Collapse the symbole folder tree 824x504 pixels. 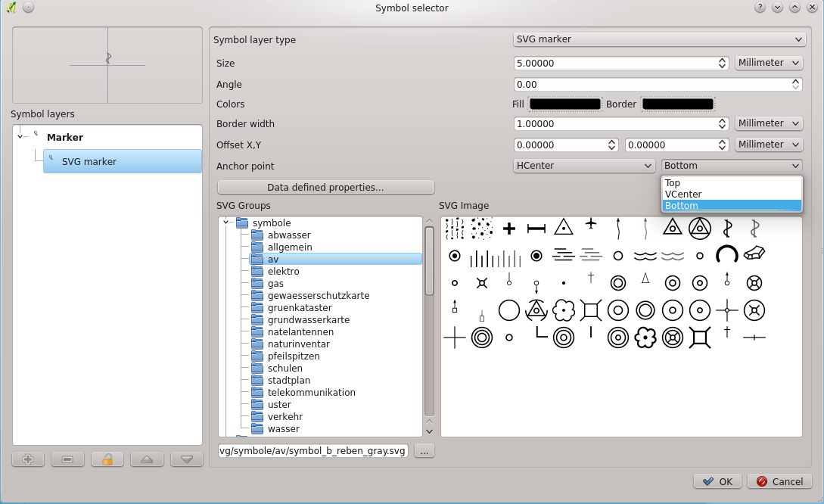(226, 222)
